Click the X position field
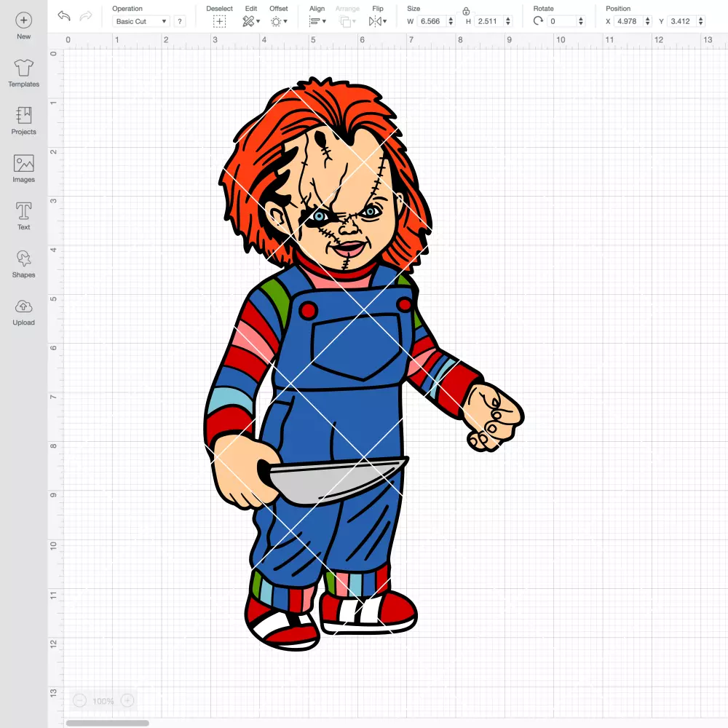Image resolution: width=728 pixels, height=728 pixels. (628, 21)
